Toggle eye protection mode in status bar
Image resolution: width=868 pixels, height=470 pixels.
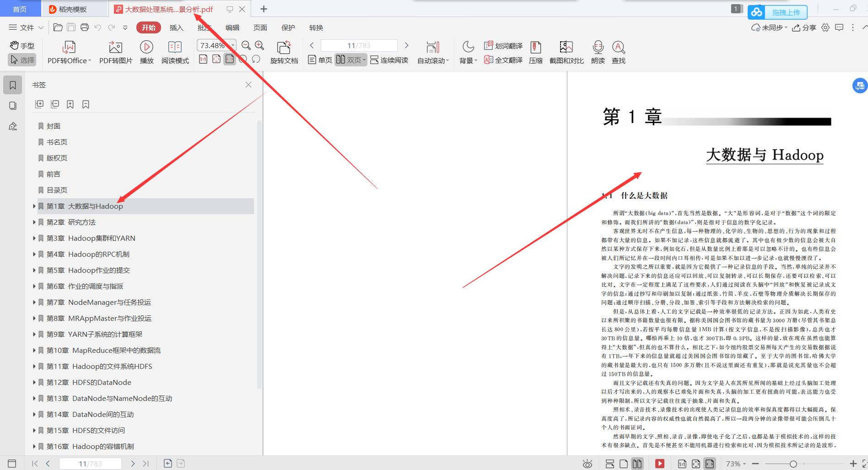click(588, 464)
